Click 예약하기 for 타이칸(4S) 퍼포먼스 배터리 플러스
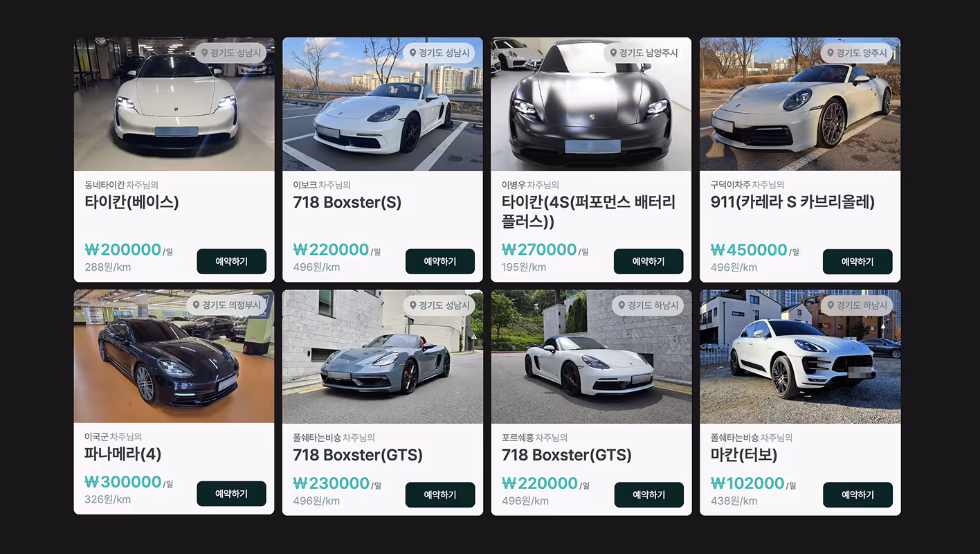 coord(648,261)
